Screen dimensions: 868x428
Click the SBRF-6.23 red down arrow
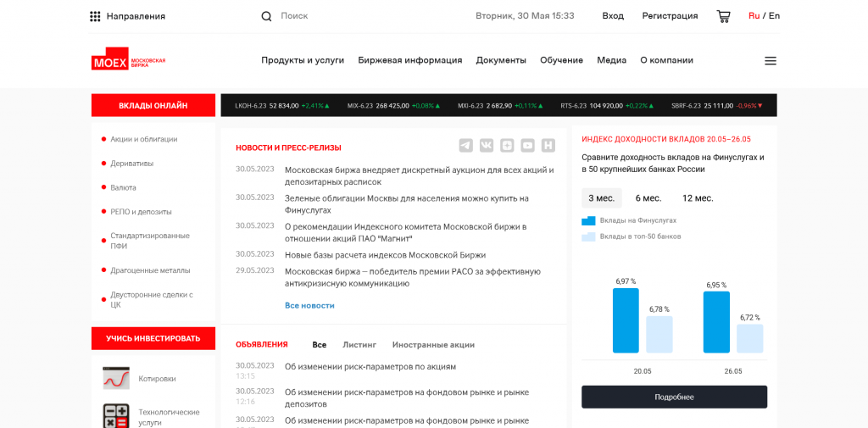point(760,105)
